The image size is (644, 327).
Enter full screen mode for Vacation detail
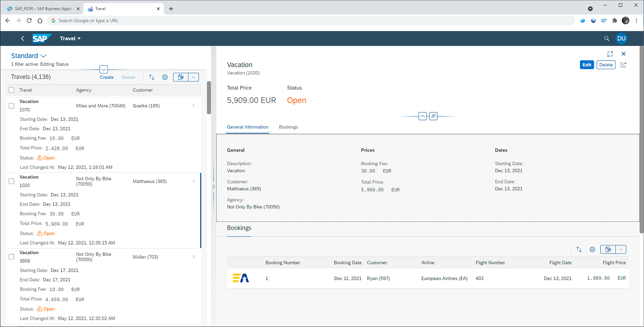pyautogui.click(x=610, y=54)
